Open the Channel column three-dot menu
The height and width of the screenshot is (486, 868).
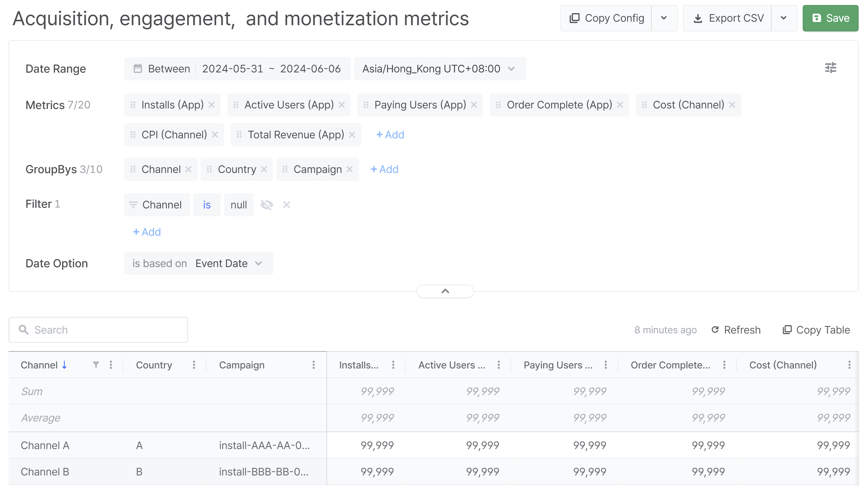click(111, 365)
